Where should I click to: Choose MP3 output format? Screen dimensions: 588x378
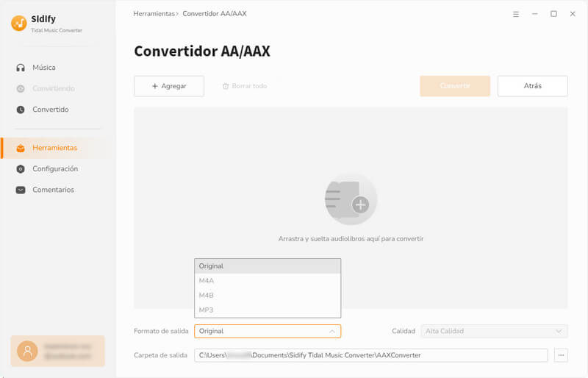268,310
